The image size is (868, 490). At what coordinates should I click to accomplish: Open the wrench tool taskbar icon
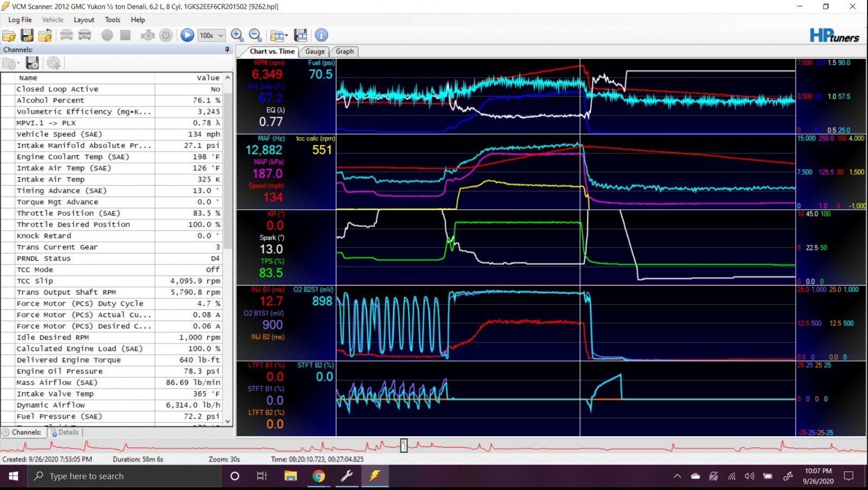[x=346, y=476]
